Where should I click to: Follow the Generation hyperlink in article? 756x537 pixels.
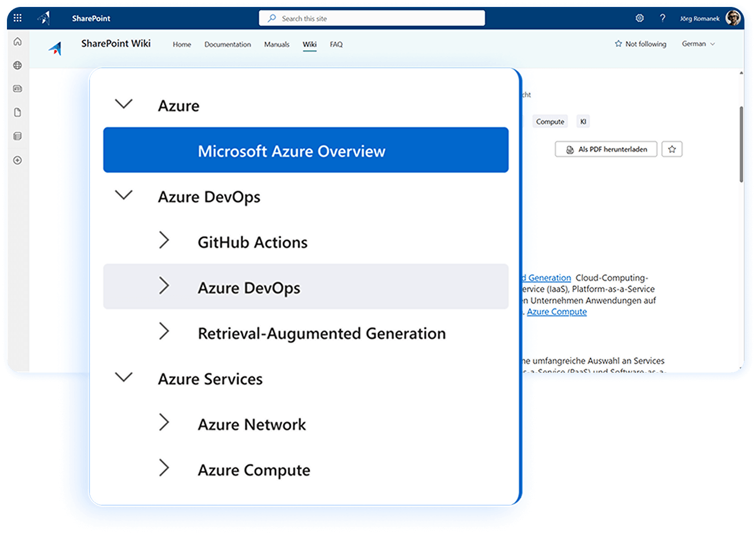(546, 278)
